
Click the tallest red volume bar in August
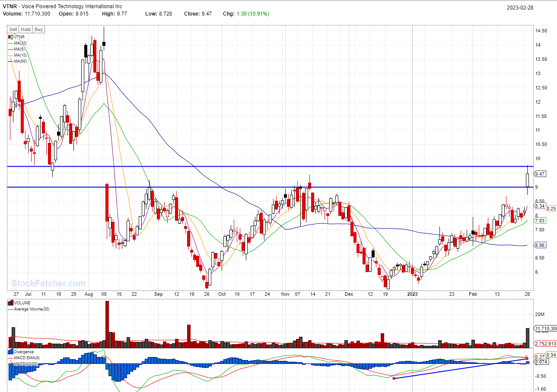pos(107,324)
